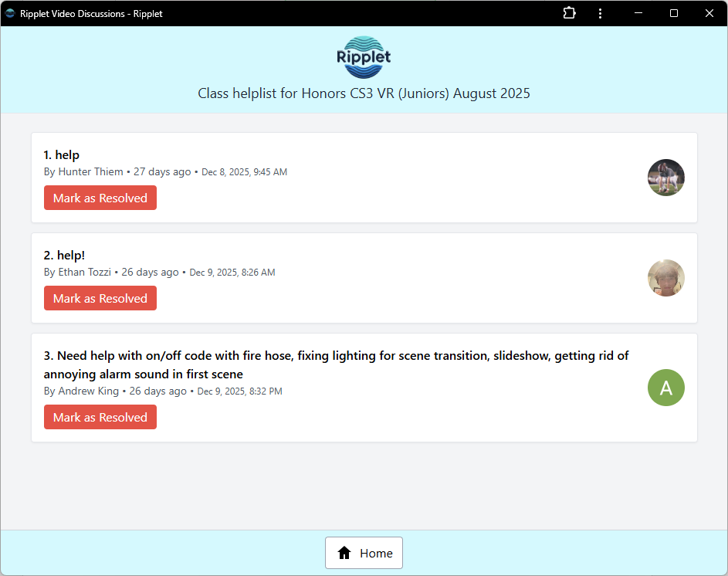Open the browser extensions puzzle icon
The width and height of the screenshot is (728, 576).
click(569, 13)
